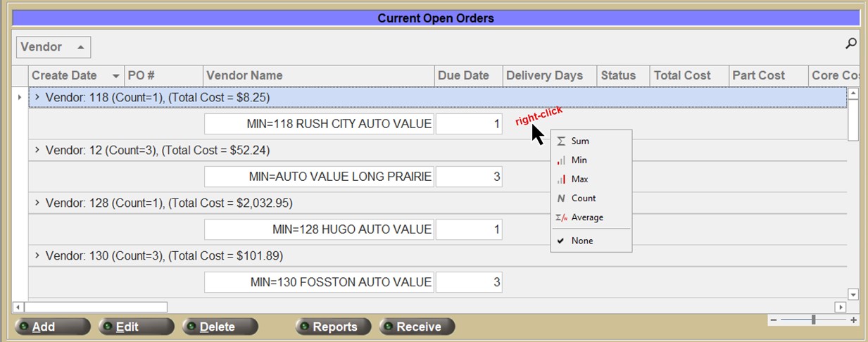The image size is (868, 342).
Task: Pick the Max summary option
Action: (579, 179)
